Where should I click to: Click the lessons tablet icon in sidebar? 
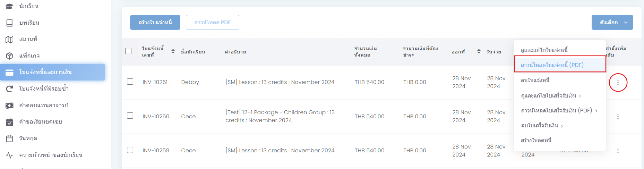pyautogui.click(x=9, y=23)
